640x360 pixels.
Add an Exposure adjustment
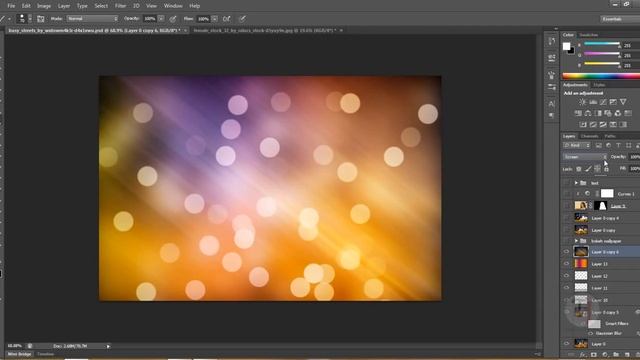click(x=613, y=102)
